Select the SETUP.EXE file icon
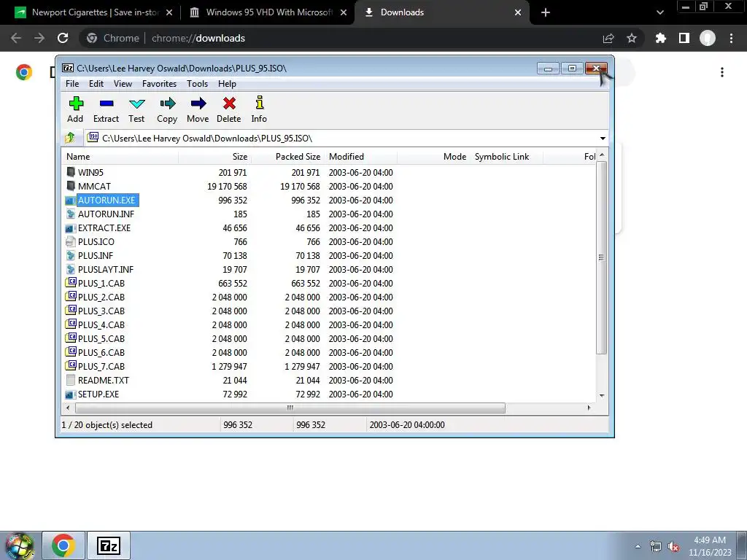 coord(71,394)
